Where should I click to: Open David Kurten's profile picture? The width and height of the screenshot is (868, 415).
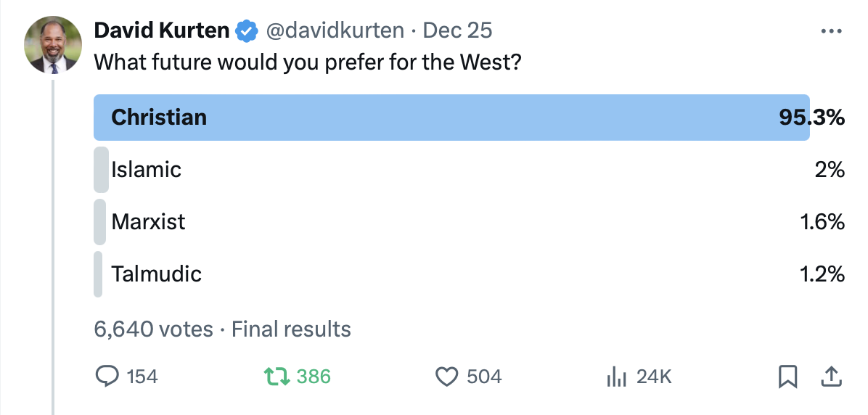click(x=53, y=46)
